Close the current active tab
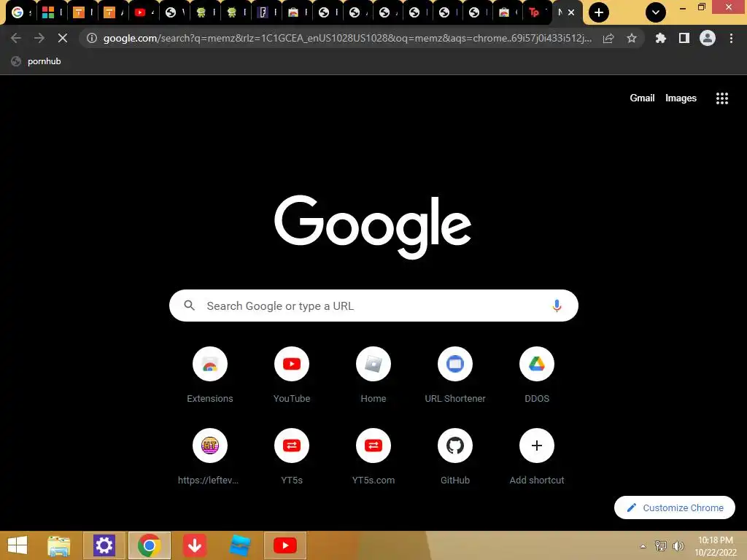747x560 pixels. click(x=570, y=13)
